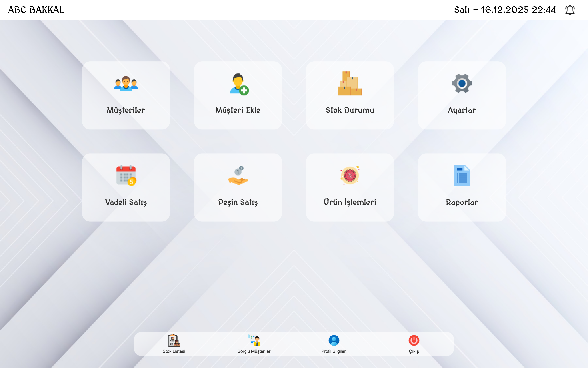The image size is (588, 368).
Task: Select the Vadeli Satış calendar icon
Action: click(x=126, y=175)
